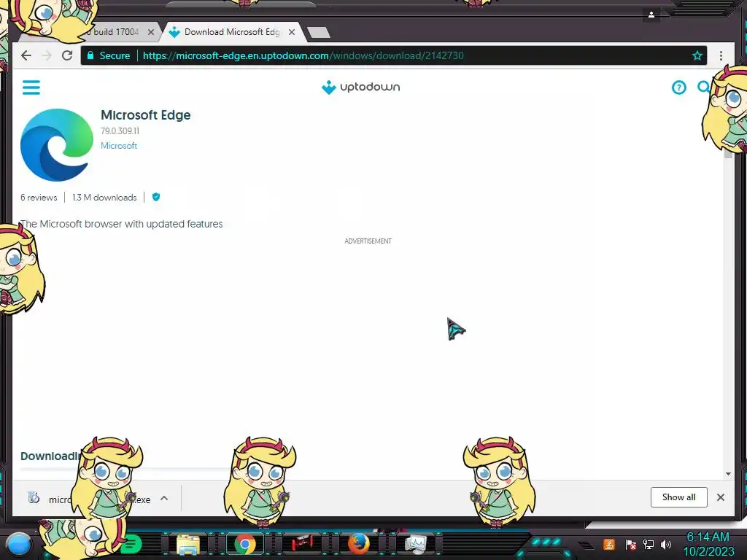This screenshot has height=560, width=747.
Task: Click the downloaded exe file icon
Action: coord(34,497)
